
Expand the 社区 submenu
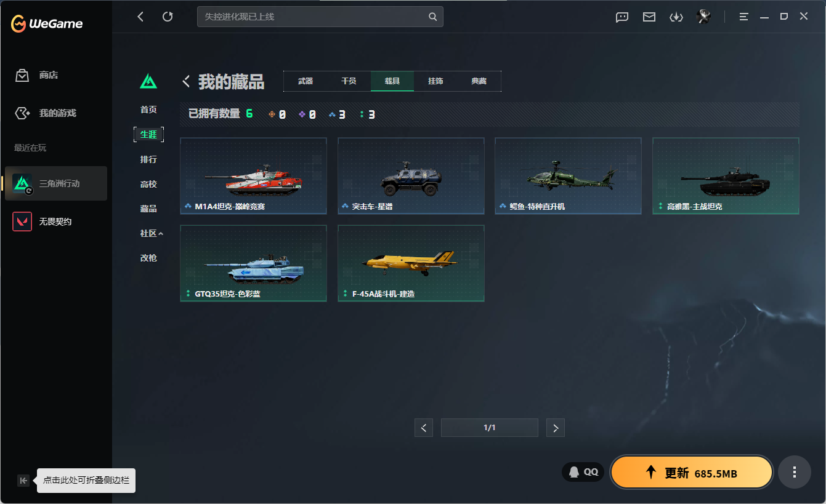click(152, 233)
